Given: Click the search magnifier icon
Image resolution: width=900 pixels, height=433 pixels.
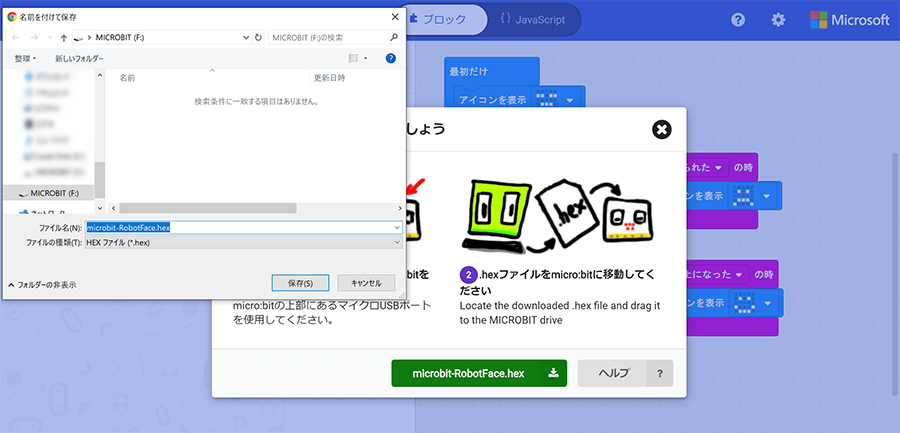Looking at the screenshot, I should 394,38.
